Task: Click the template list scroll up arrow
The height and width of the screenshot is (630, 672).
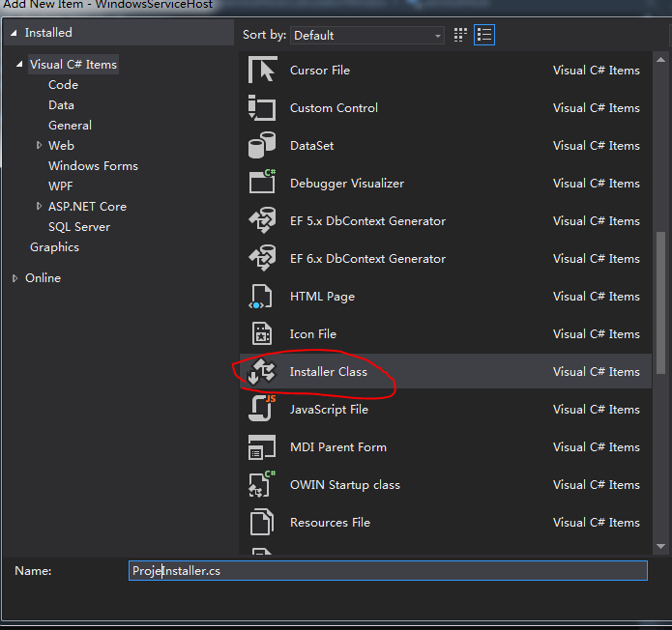Action: (x=660, y=60)
